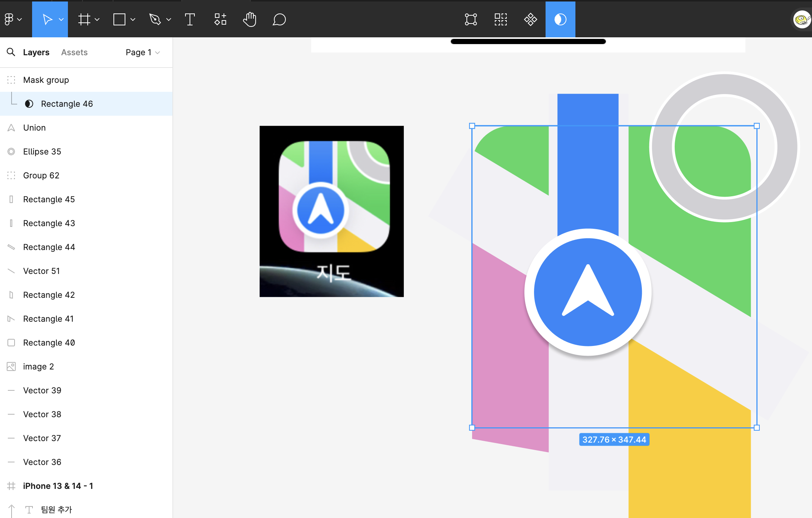Click the user avatar in top right

[802, 19]
